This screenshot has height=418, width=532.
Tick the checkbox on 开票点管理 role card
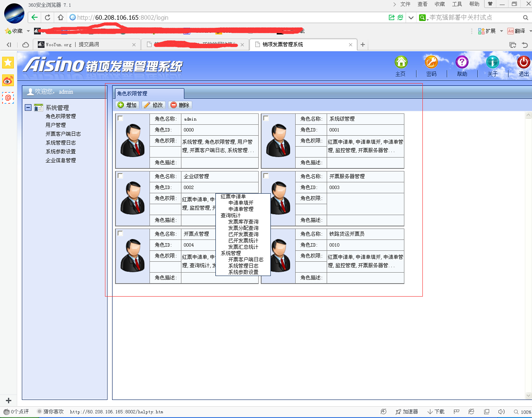(x=121, y=233)
